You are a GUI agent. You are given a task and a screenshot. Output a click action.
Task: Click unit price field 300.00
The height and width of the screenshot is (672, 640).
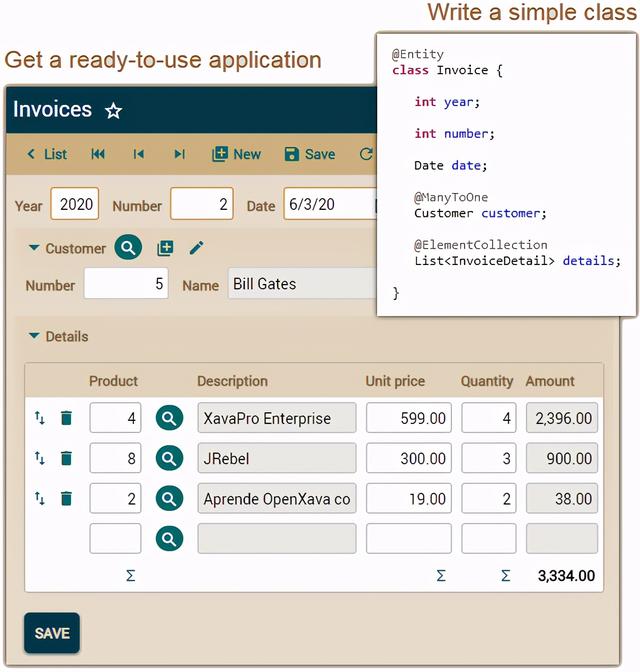coord(409,458)
